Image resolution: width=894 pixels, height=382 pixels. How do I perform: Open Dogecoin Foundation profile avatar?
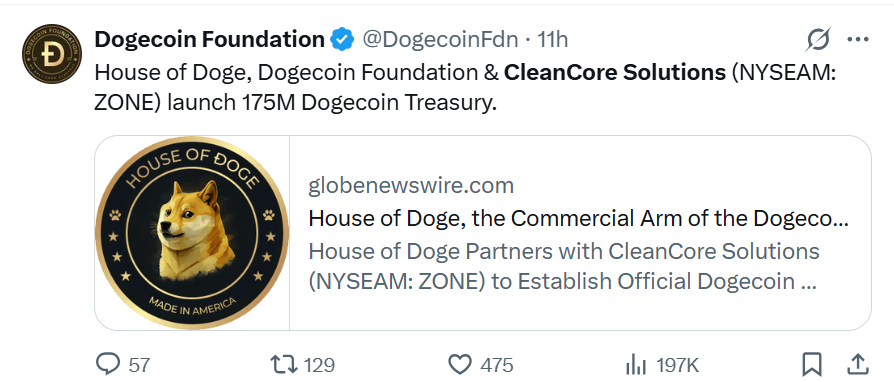[52, 54]
